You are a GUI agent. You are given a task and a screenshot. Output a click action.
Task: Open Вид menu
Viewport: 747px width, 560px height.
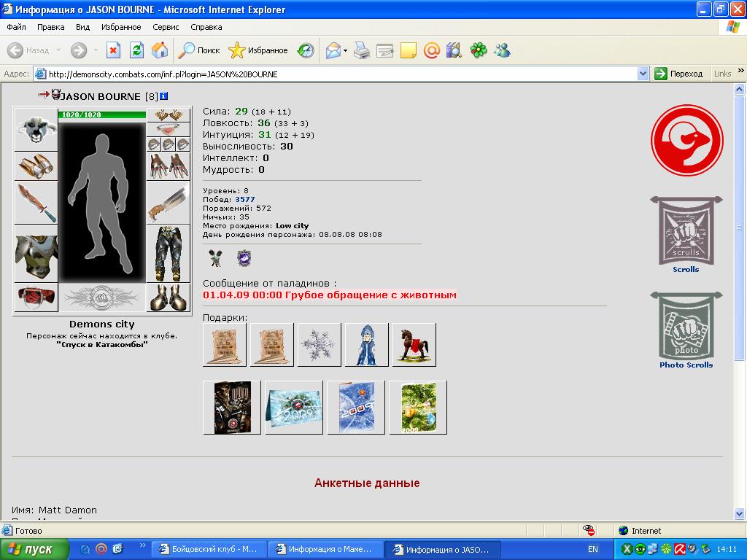pos(82,27)
